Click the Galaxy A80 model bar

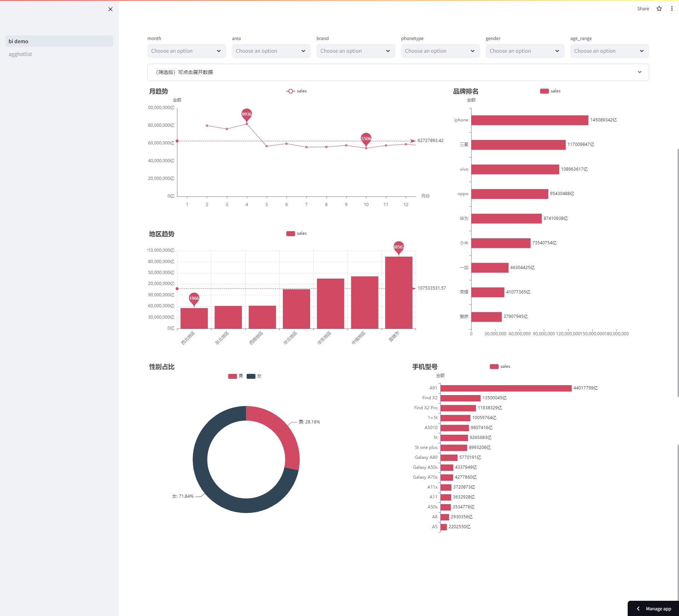coord(449,457)
